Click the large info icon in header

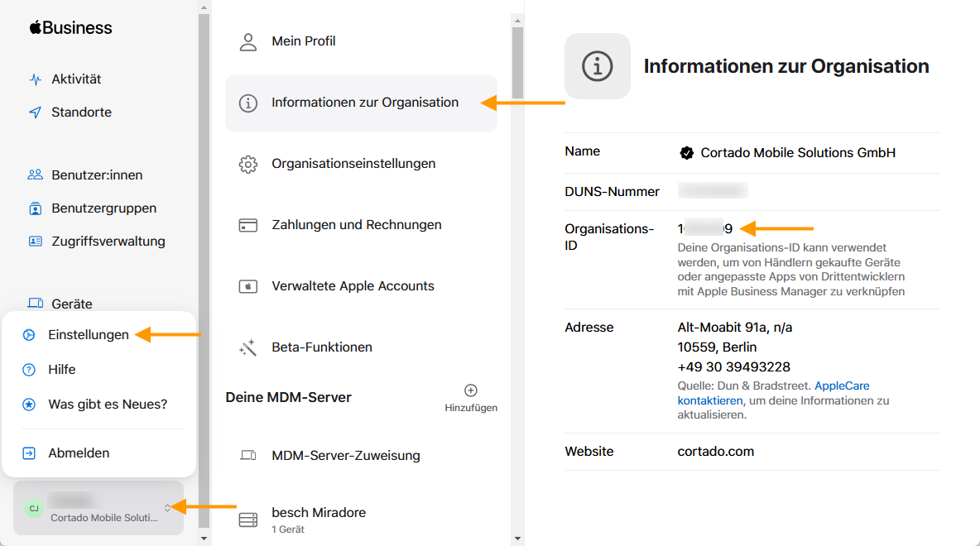(x=598, y=66)
